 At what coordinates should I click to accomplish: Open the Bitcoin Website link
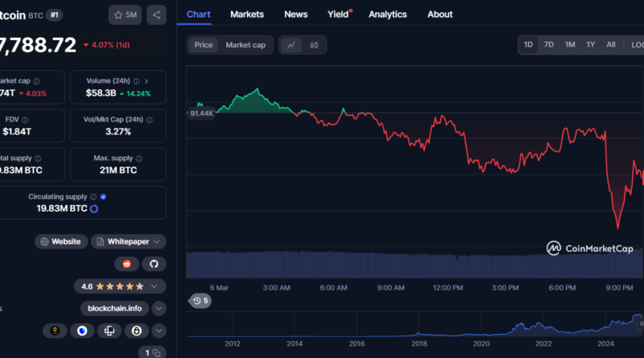[x=60, y=241]
